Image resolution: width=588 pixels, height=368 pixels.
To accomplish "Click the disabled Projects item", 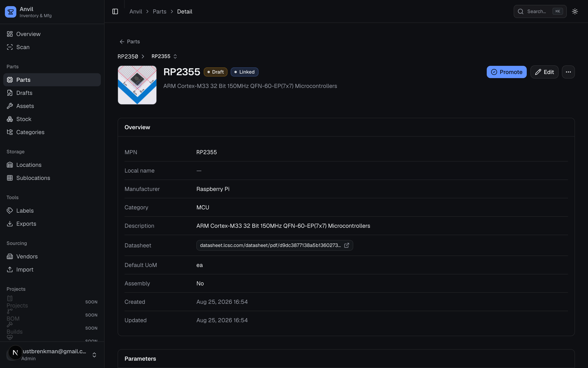I will coord(52,302).
